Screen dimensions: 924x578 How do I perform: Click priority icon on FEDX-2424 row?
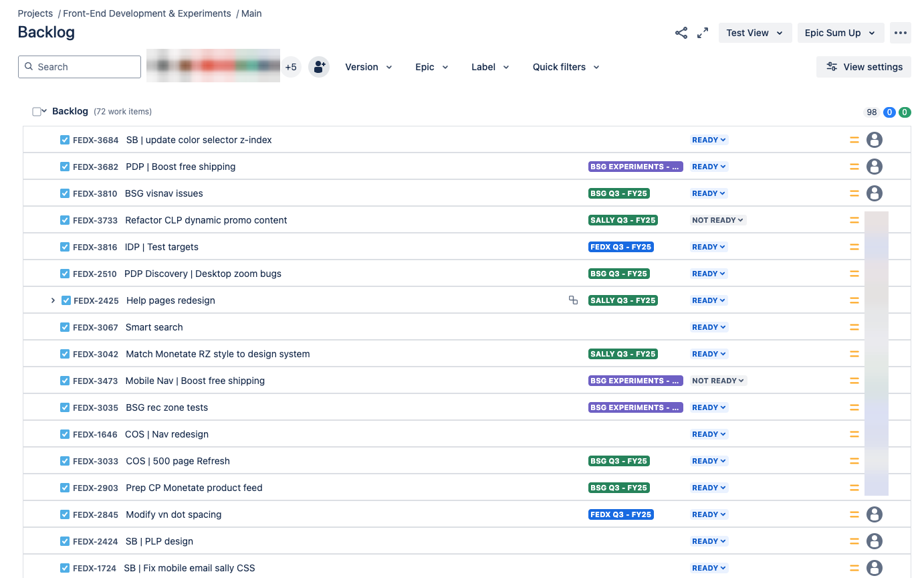pyautogui.click(x=854, y=541)
